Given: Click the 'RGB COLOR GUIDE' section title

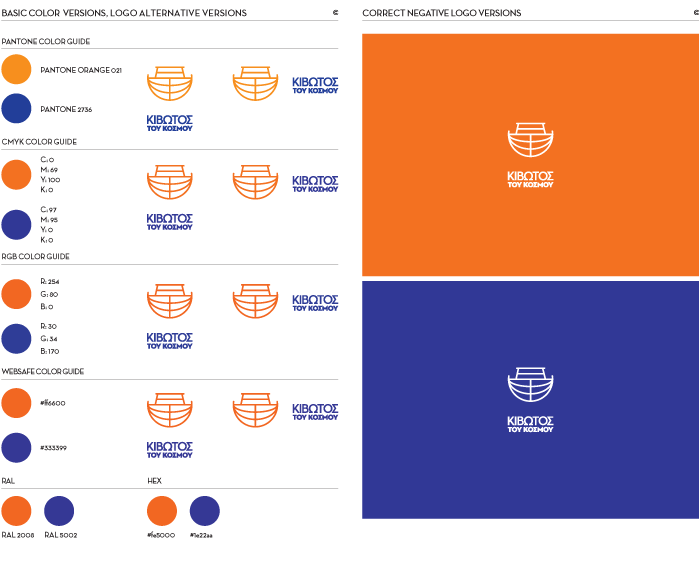Looking at the screenshot, I should click(36, 257).
